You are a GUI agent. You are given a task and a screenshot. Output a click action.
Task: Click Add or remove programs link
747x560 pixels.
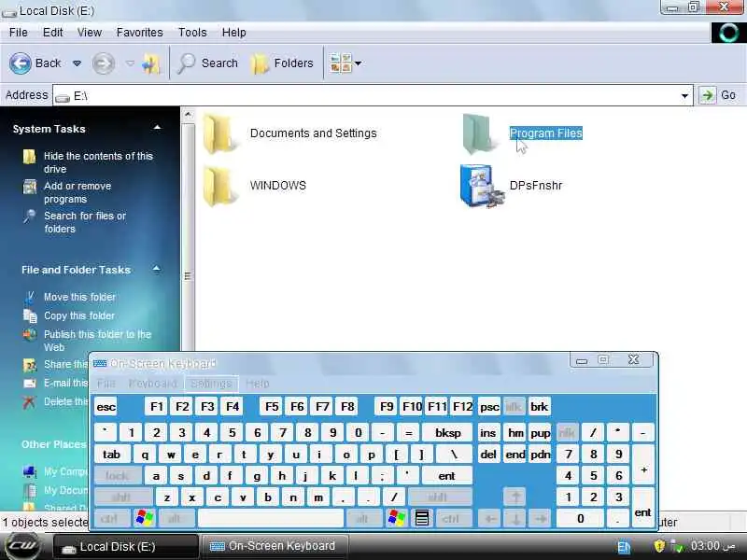[78, 192]
